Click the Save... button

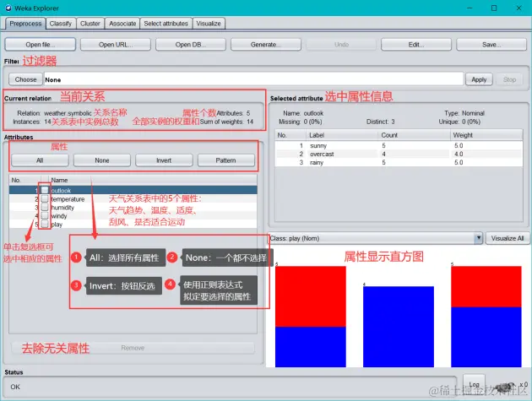click(491, 45)
